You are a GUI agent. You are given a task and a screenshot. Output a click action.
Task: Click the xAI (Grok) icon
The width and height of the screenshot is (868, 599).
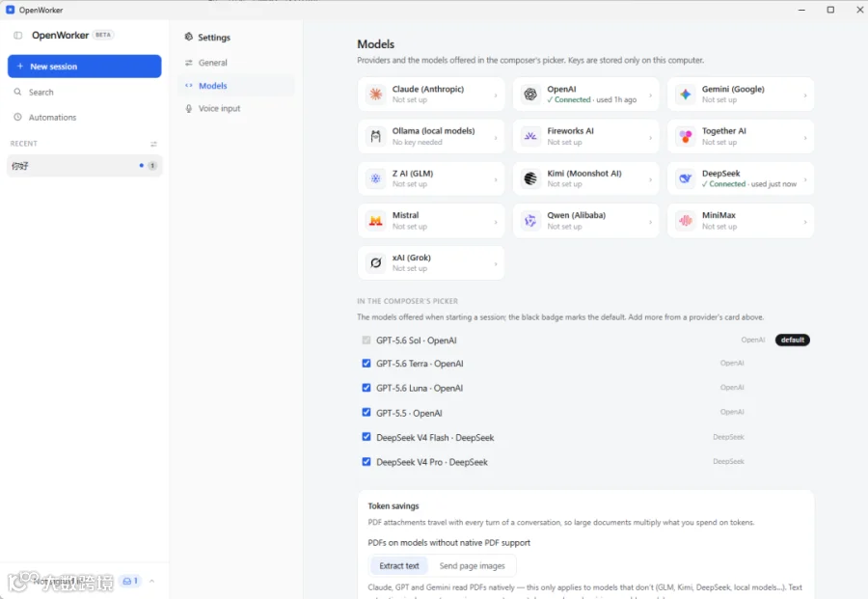click(376, 263)
